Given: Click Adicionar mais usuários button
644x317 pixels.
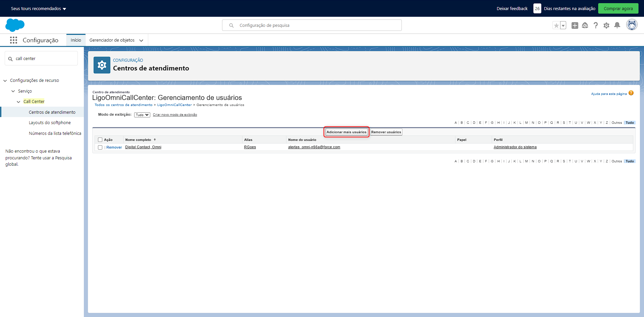Looking at the screenshot, I should pyautogui.click(x=346, y=132).
